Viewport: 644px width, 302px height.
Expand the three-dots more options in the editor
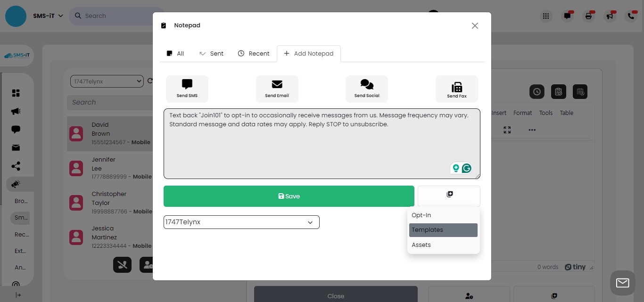pos(532,130)
